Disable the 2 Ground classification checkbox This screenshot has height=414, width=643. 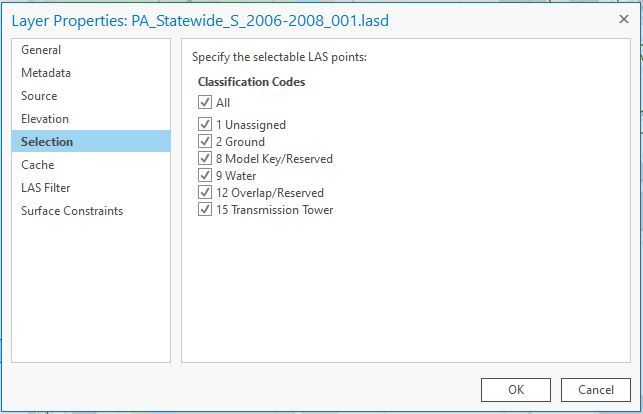coord(205,142)
